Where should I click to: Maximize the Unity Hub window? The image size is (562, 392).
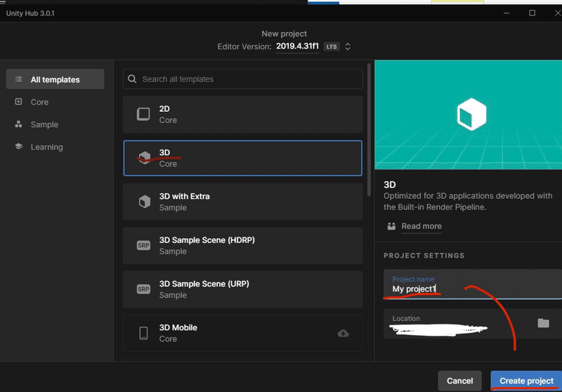pos(532,13)
